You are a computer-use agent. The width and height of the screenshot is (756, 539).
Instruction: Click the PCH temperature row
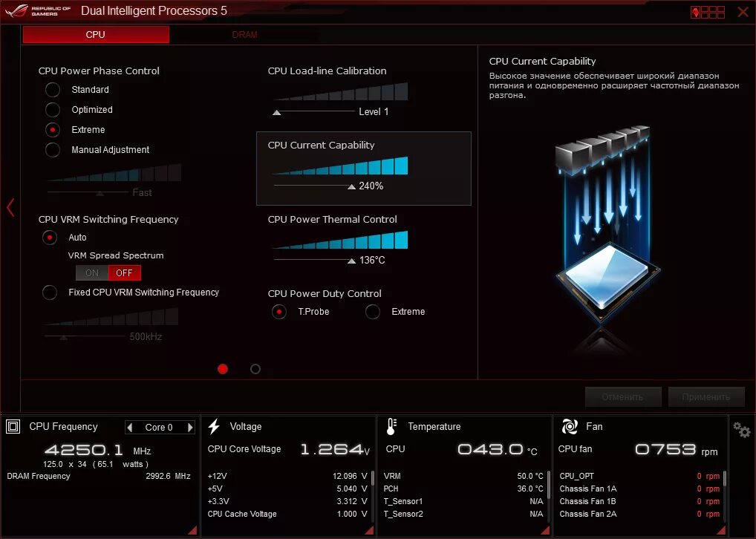463,489
